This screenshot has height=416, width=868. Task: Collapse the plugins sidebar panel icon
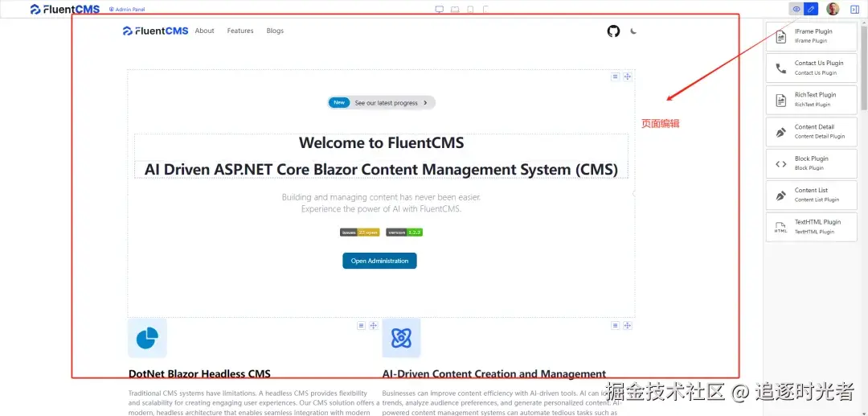[x=854, y=9]
